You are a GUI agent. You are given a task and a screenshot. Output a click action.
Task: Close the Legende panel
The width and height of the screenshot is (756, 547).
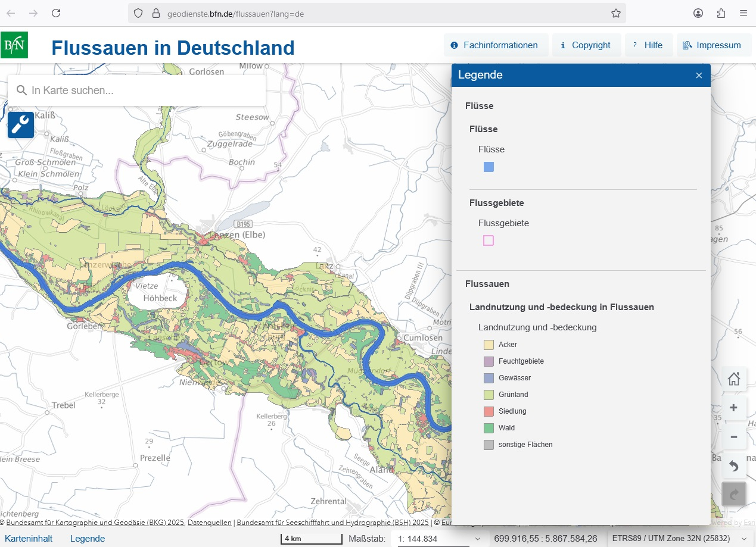[699, 75]
